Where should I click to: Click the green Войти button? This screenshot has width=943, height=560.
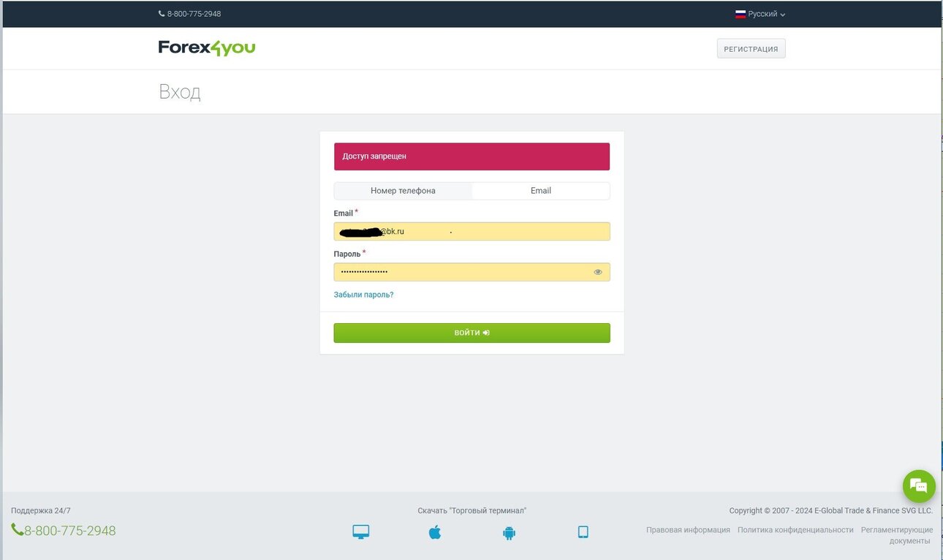coord(471,333)
